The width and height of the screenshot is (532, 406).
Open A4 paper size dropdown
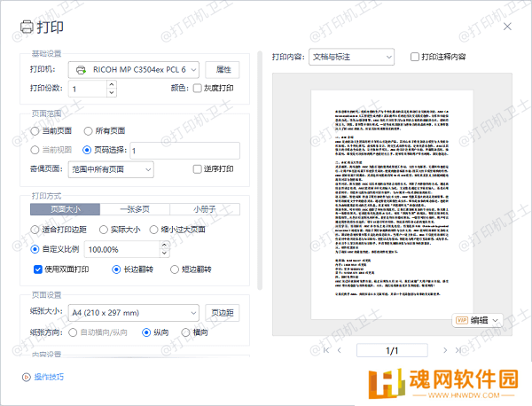pos(134,313)
